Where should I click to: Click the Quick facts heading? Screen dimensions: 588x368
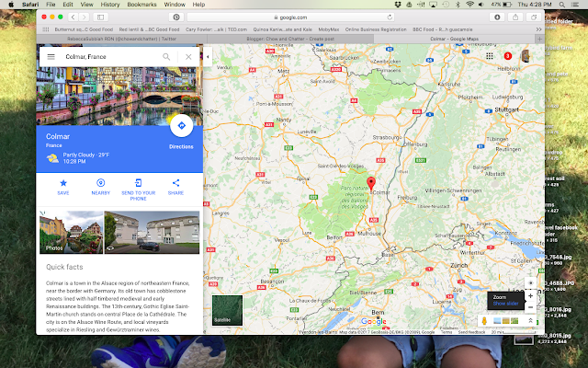coord(64,267)
